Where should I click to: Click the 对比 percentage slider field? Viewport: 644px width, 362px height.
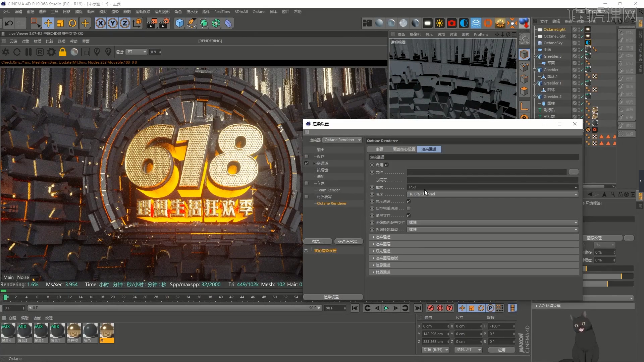[604, 260]
